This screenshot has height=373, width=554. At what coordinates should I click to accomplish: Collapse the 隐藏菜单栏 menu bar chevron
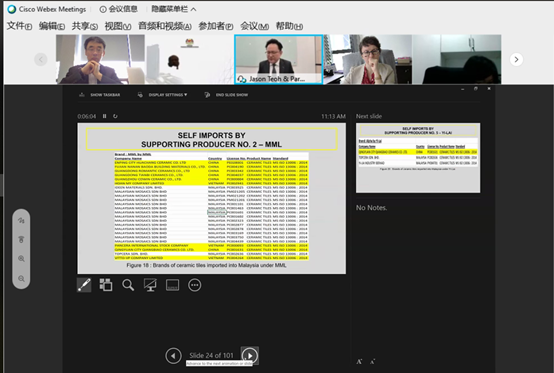(x=194, y=10)
